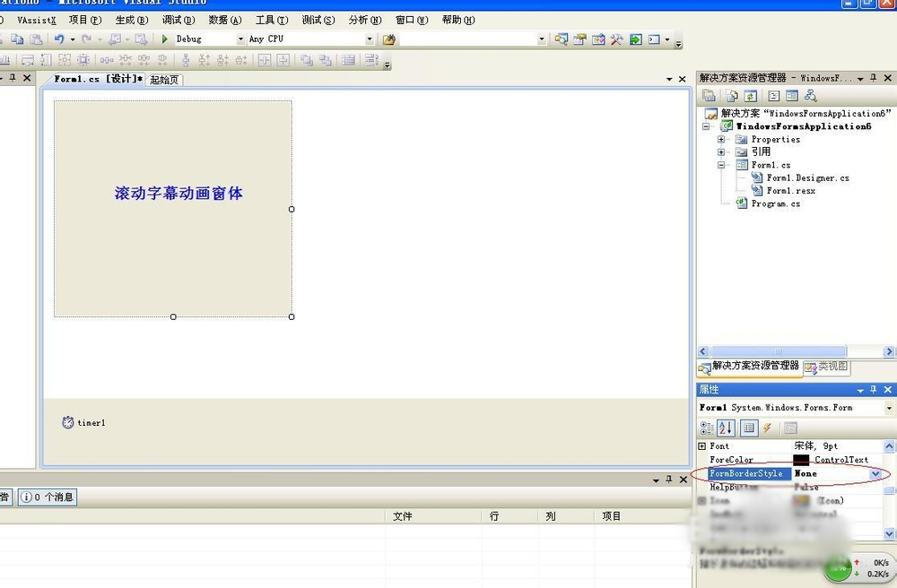The width and height of the screenshot is (897, 588).
Task: Toggle alphabetical sorting in the Properties panel
Action: 726,428
